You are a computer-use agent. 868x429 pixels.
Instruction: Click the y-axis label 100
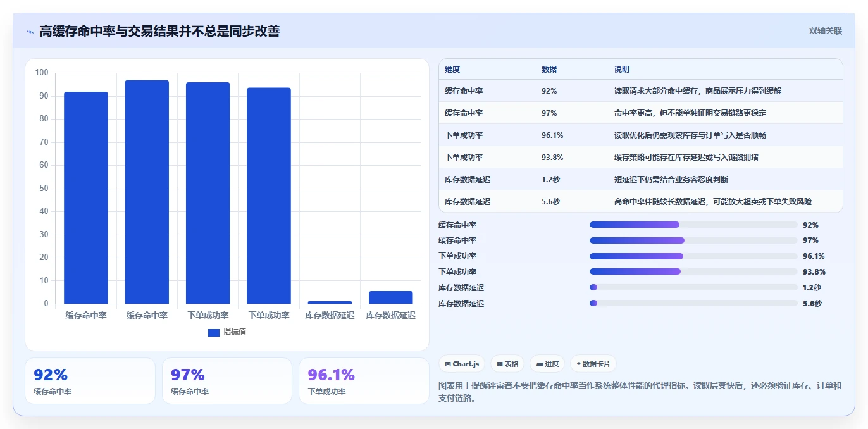(42, 73)
